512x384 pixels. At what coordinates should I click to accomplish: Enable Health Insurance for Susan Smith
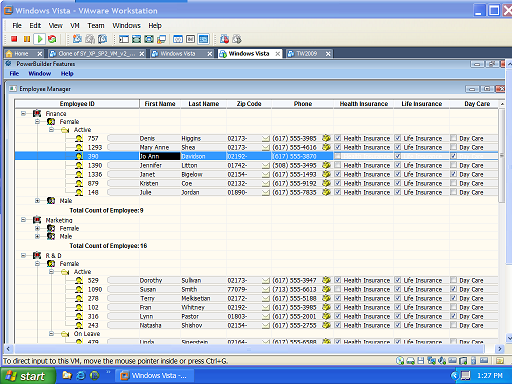(338, 289)
